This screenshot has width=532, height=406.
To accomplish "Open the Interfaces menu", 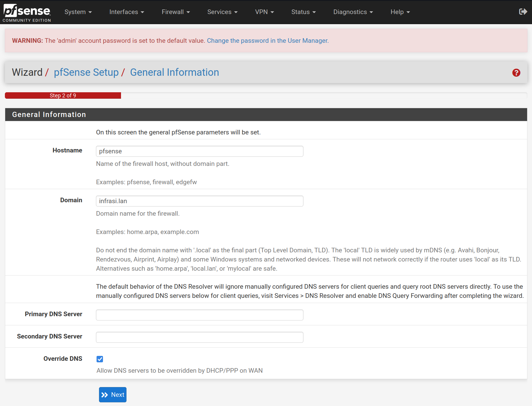I will pos(127,12).
